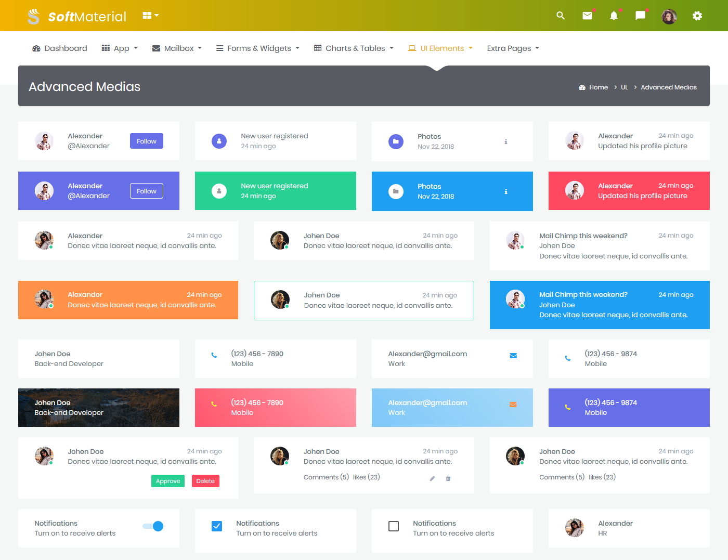Select the UI Elements menu item
This screenshot has width=728, height=560.
[440, 48]
